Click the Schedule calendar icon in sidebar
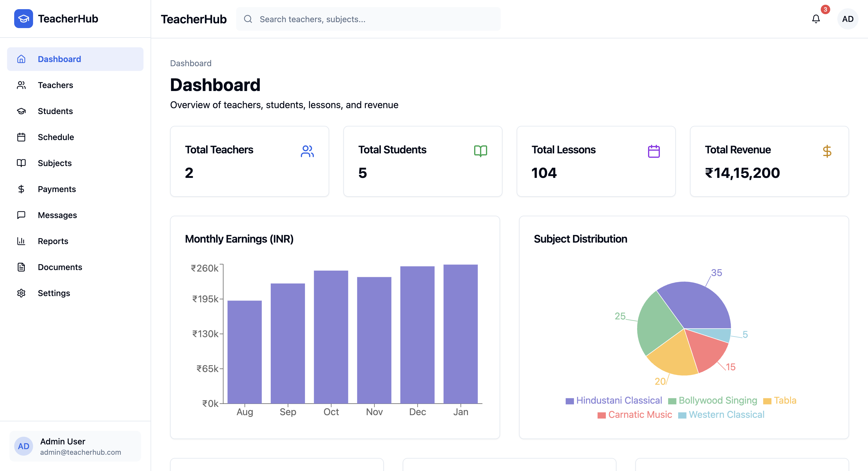Screen dimensions: 868x471 [x=21, y=137]
